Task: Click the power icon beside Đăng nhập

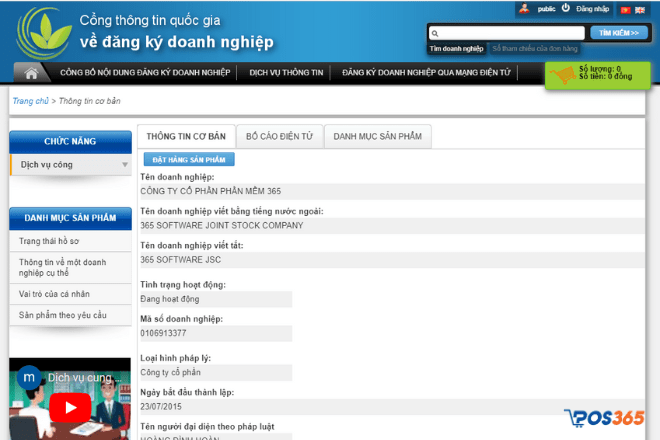Action: pyautogui.click(x=566, y=8)
